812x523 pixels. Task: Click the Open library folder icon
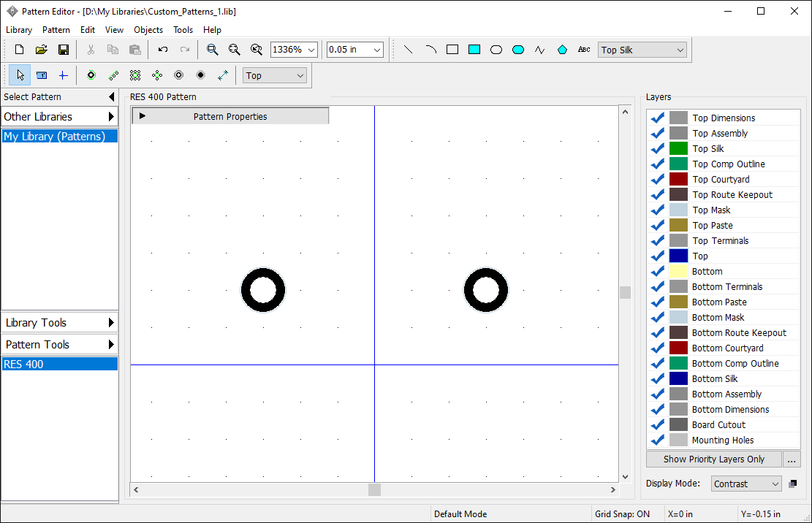point(42,50)
